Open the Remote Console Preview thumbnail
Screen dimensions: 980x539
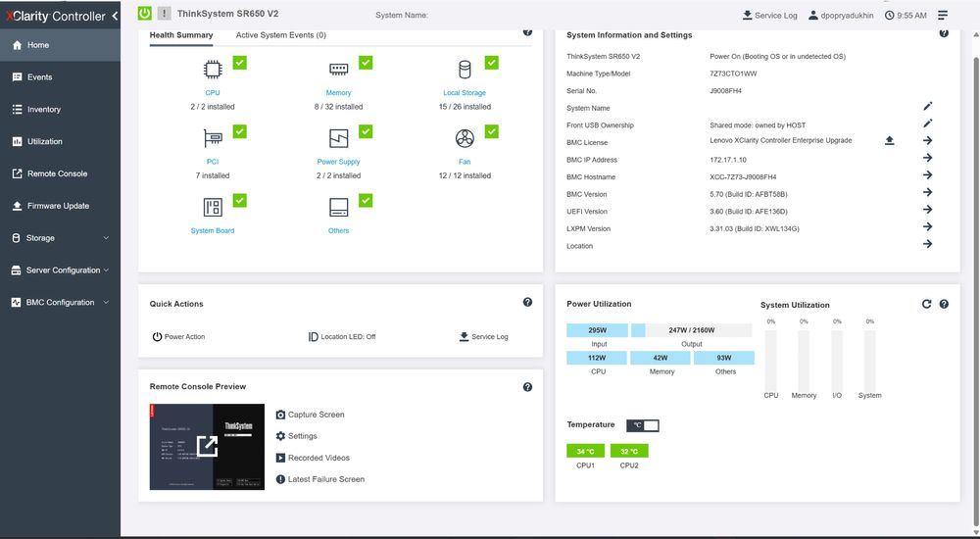[207, 447]
